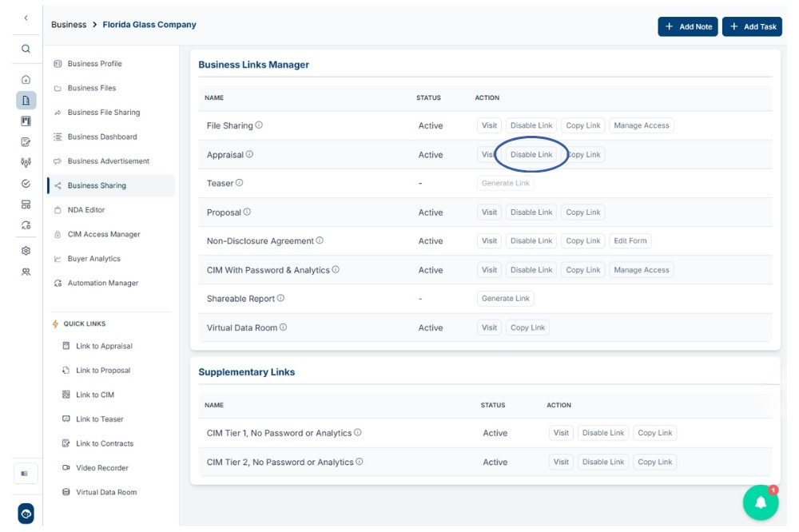
Task: Click Manage Access for CIM With Password
Action: point(641,269)
